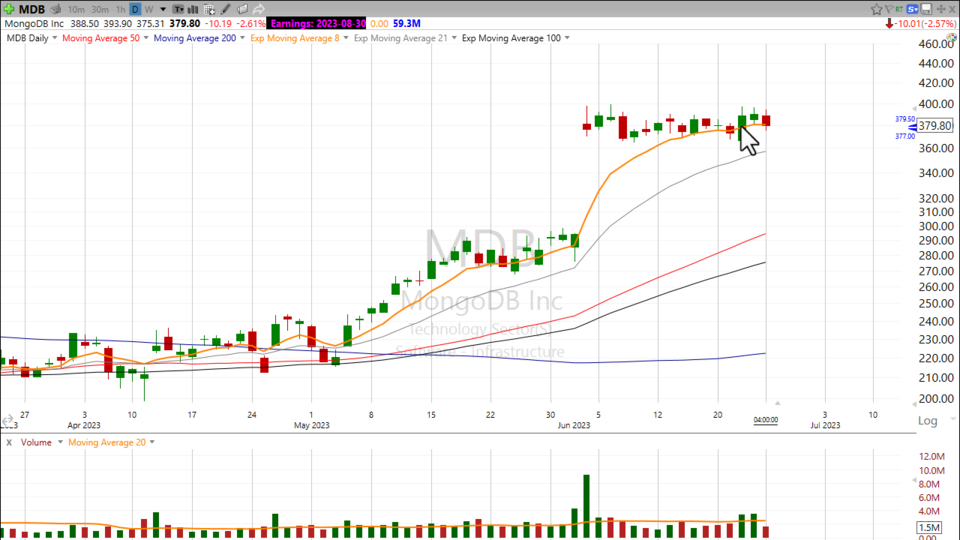Toggle the RT real-time indicator
This screenshot has width=960, height=540.
point(899,9)
